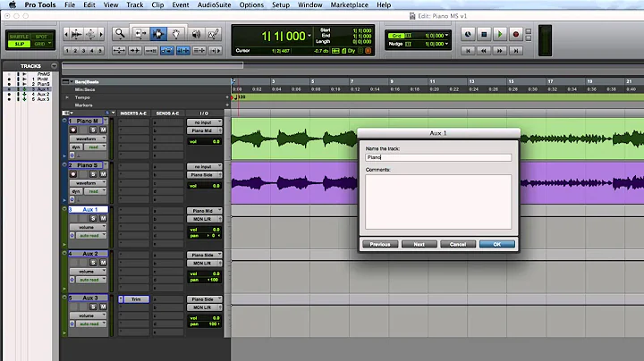
Task: Open main counter format dropdown
Action: [309, 36]
